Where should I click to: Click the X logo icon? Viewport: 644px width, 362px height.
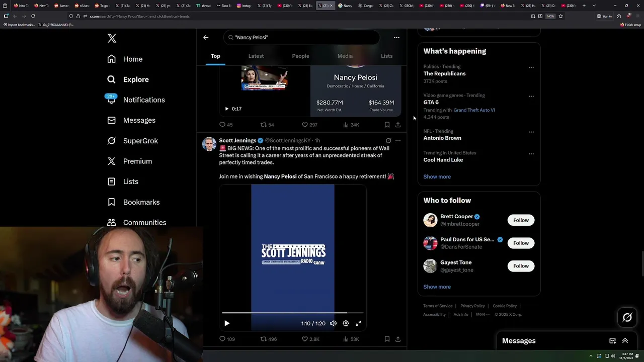[x=112, y=38]
